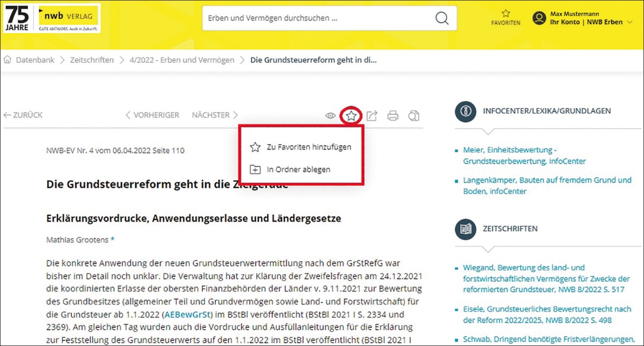Screen dimensions: 644x346
Task: Select 'Zu Favoriten hinzufügen' menu entry
Action: click(x=309, y=147)
